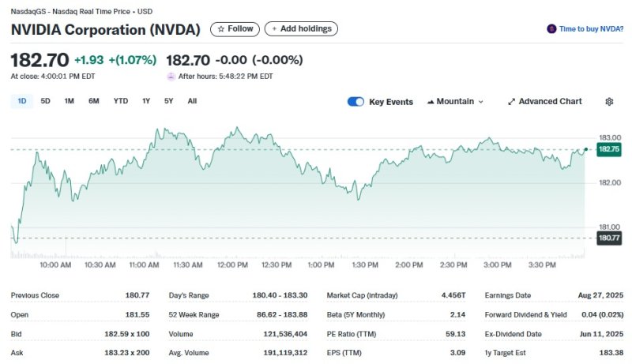Switch to the 5Y chart range

click(168, 101)
